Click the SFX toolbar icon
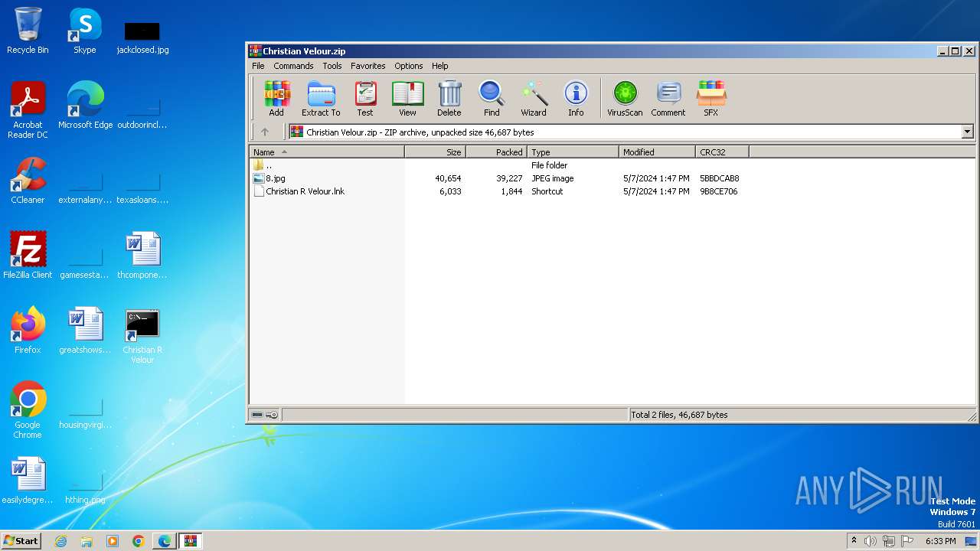This screenshot has width=980, height=551. [711, 99]
